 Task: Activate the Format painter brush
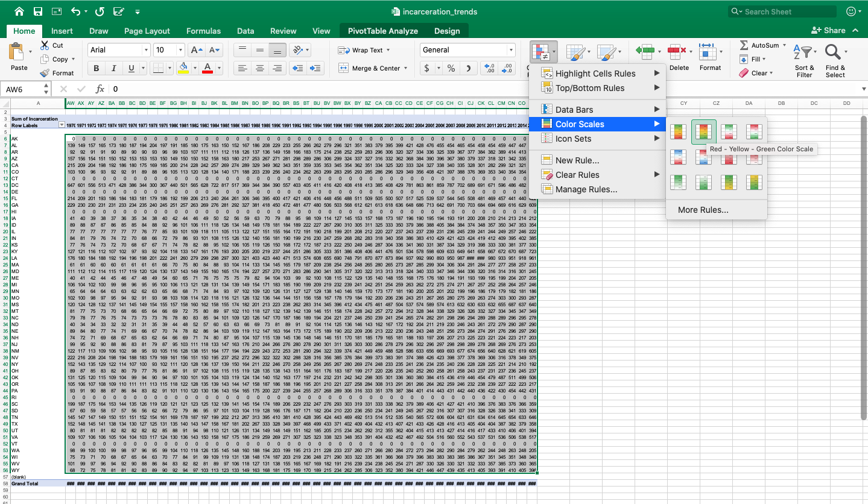(x=45, y=73)
